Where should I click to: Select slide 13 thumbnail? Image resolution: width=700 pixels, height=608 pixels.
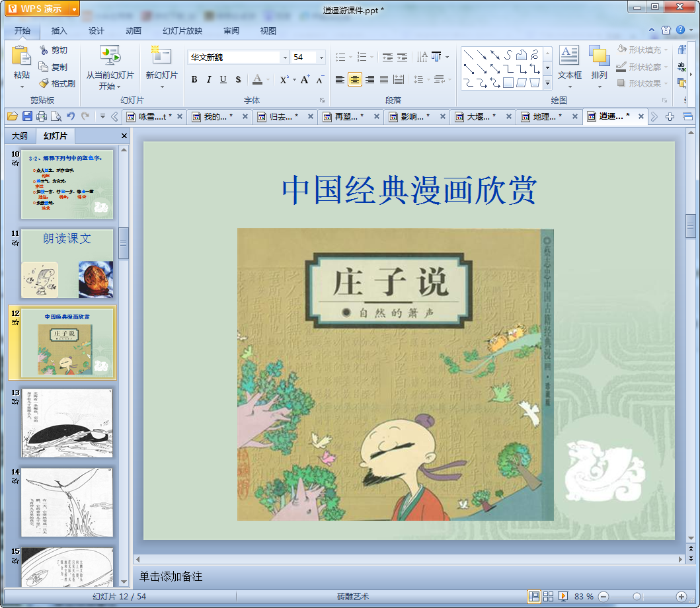(x=67, y=423)
